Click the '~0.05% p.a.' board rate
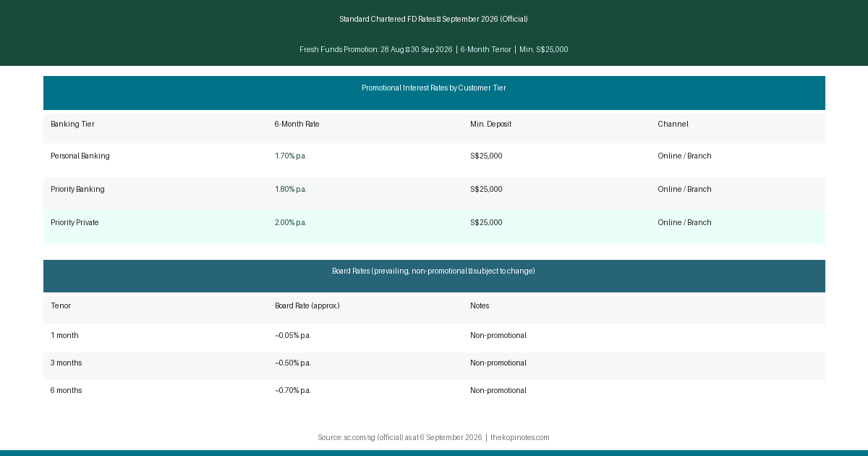Viewport: 868px width, 456px height. (293, 335)
